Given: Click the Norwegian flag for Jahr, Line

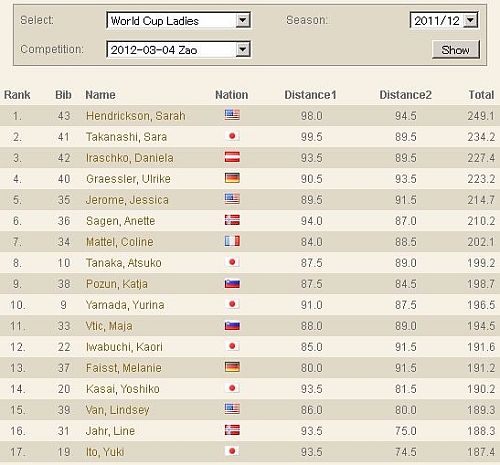Looking at the screenshot, I should coord(232,430).
